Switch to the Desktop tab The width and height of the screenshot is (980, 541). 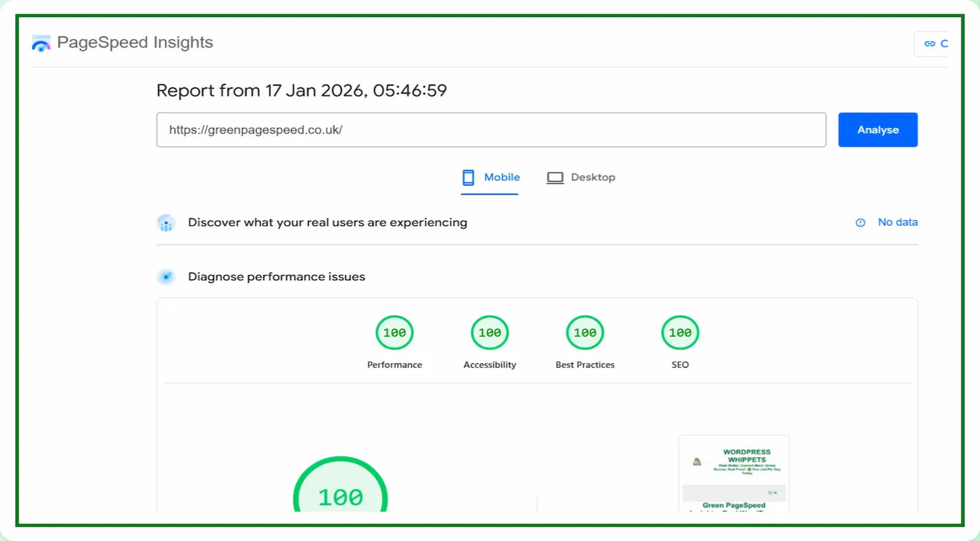click(581, 178)
